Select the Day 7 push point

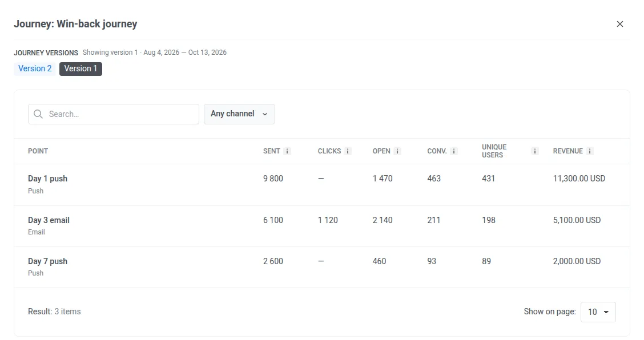pyautogui.click(x=47, y=261)
